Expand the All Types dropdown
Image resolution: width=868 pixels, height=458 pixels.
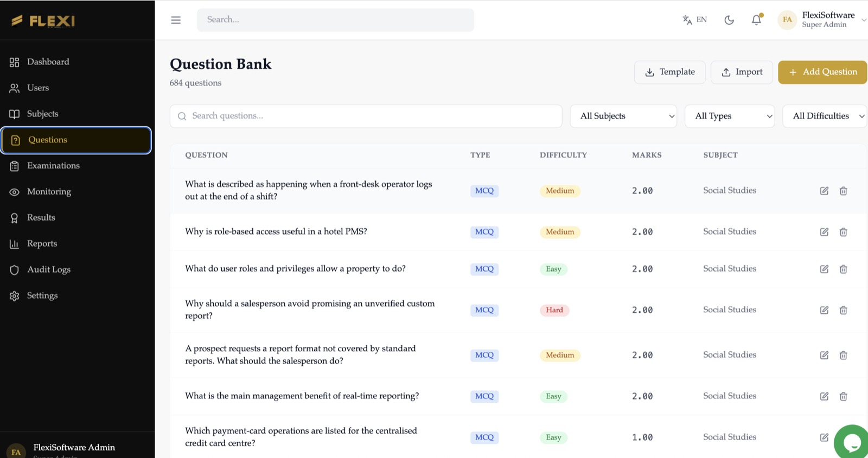click(730, 116)
